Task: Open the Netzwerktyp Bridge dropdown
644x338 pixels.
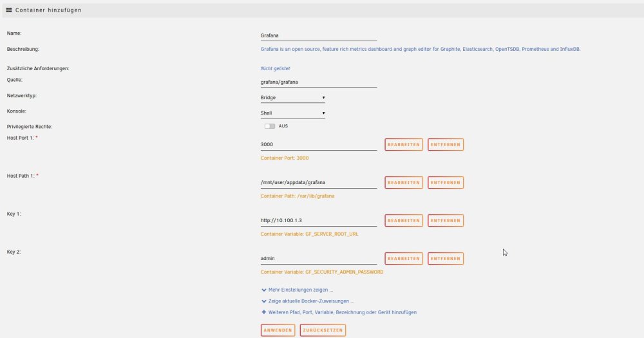Action: click(292, 98)
